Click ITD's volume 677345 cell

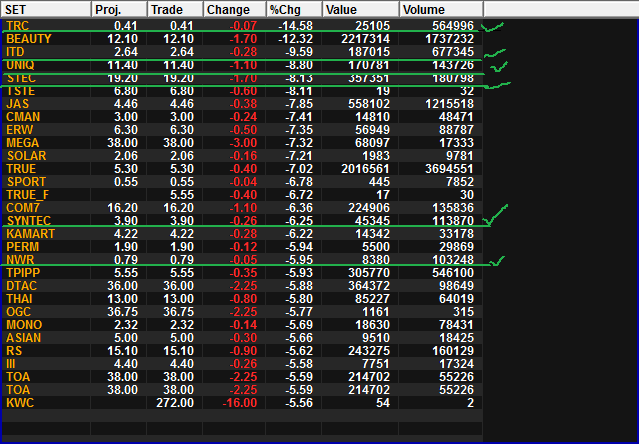pyautogui.click(x=453, y=52)
